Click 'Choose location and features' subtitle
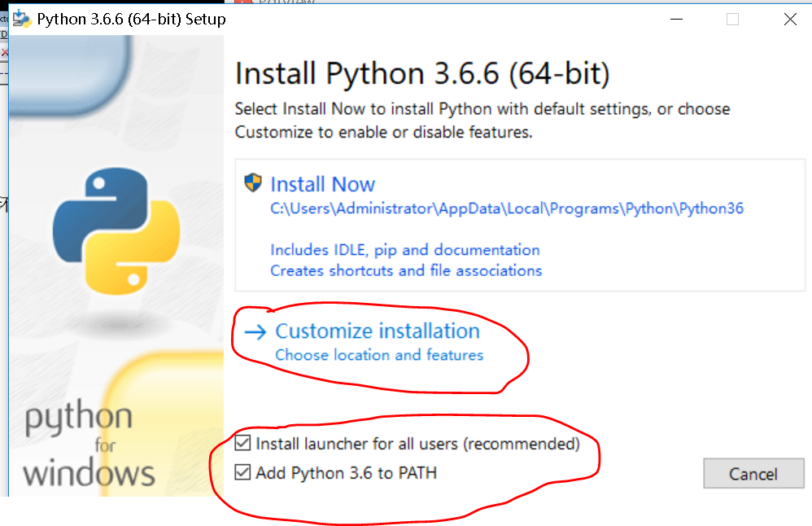The width and height of the screenshot is (812, 526). click(379, 355)
